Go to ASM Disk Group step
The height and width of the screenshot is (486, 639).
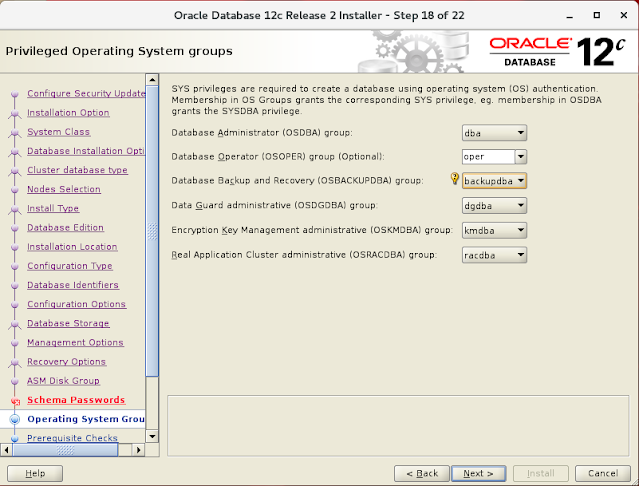pyautogui.click(x=64, y=380)
